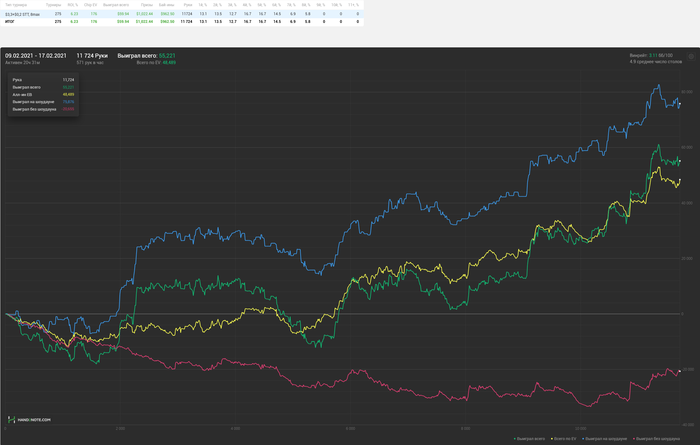This screenshot has width=700, height=445.
Task: Sort by 'Chip EV' column header
Action: click(x=91, y=5)
